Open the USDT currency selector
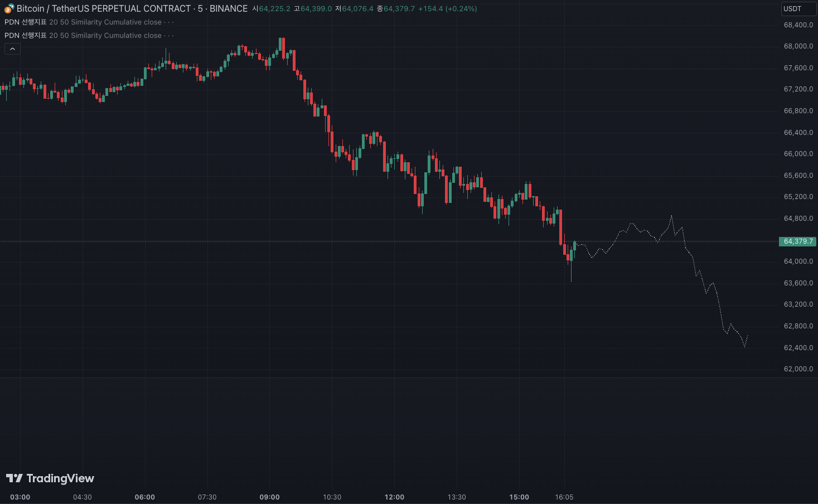Viewport: 818px width, 504px height. point(798,9)
